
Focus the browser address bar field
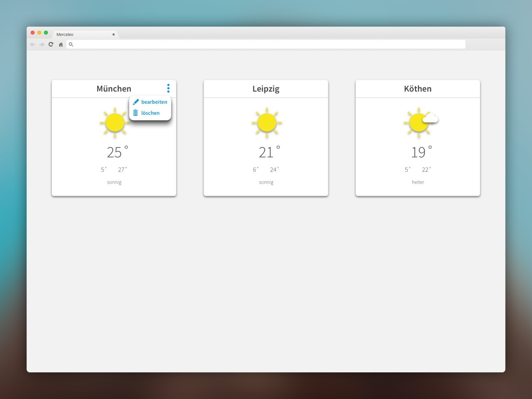(266, 44)
